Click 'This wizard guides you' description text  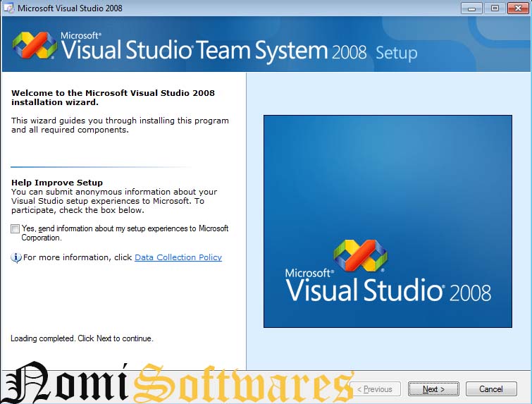tap(120, 126)
